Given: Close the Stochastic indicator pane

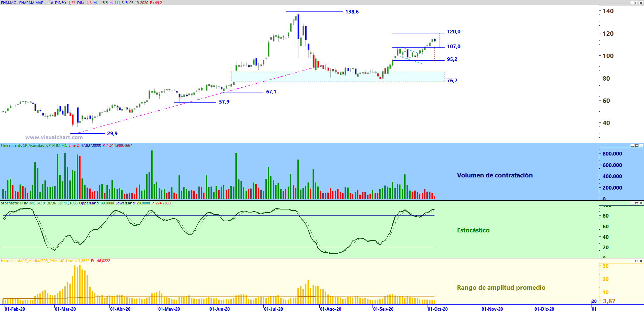Looking at the screenshot, I should [641, 203].
